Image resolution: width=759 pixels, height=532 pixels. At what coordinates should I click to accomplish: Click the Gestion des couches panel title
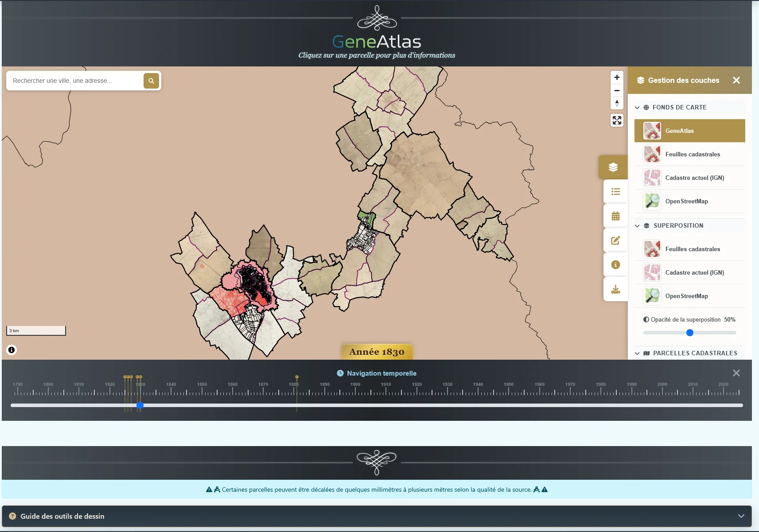(x=684, y=80)
